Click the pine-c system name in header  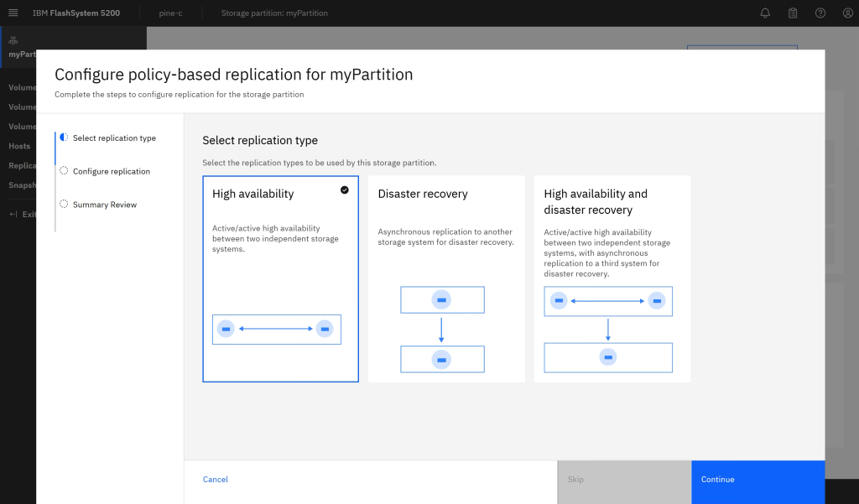(x=171, y=13)
